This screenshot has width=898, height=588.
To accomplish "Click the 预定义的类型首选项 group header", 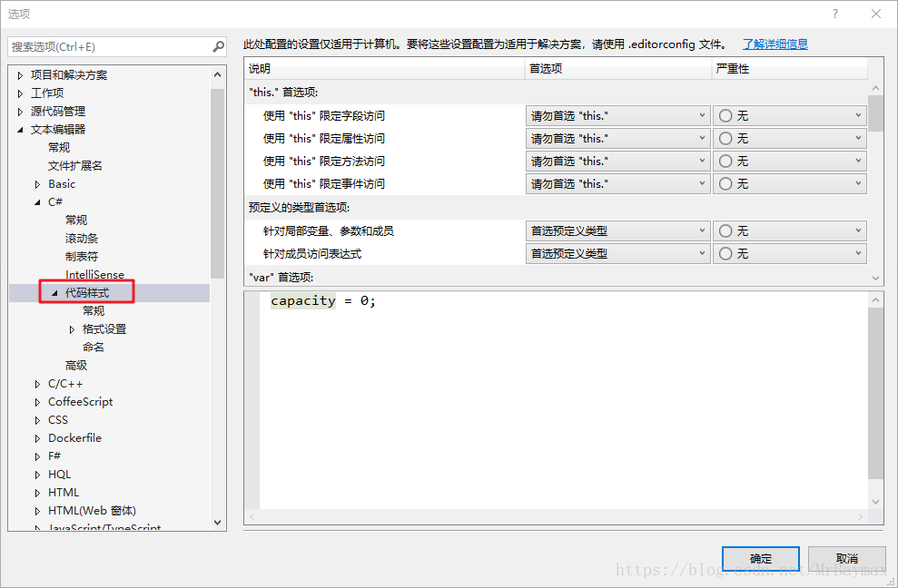I will [299, 207].
